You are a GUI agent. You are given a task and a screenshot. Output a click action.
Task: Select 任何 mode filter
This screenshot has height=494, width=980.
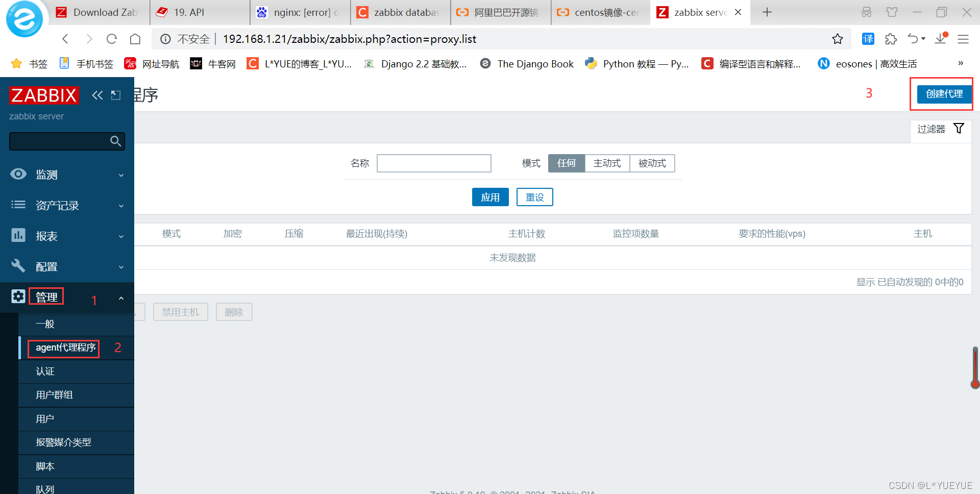click(x=567, y=163)
